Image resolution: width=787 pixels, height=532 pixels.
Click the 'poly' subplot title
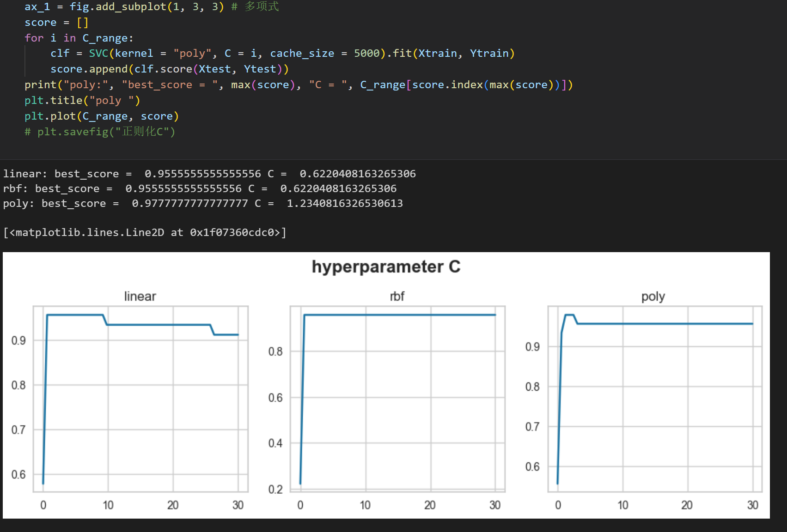pyautogui.click(x=653, y=296)
